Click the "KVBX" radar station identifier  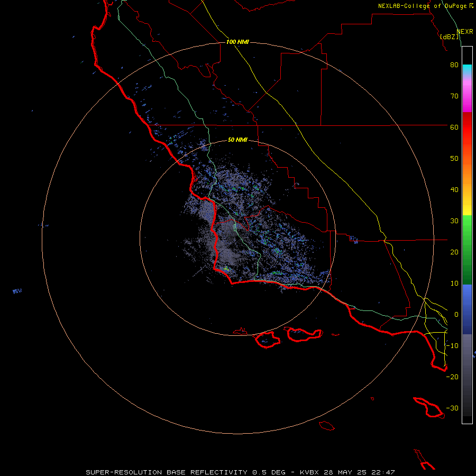tap(309, 472)
